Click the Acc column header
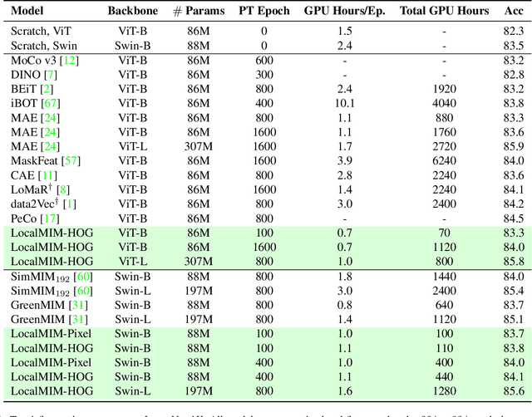The image size is (532, 417). pyautogui.click(x=513, y=12)
